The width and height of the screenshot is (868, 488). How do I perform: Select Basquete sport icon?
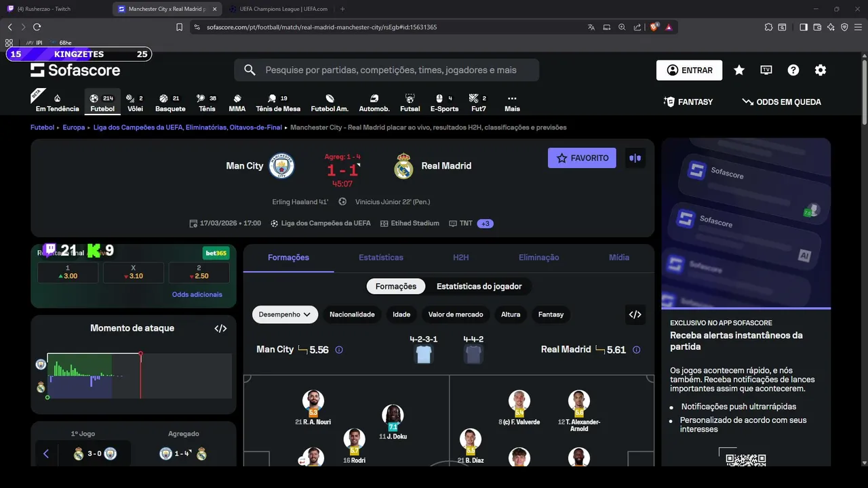[x=170, y=103]
